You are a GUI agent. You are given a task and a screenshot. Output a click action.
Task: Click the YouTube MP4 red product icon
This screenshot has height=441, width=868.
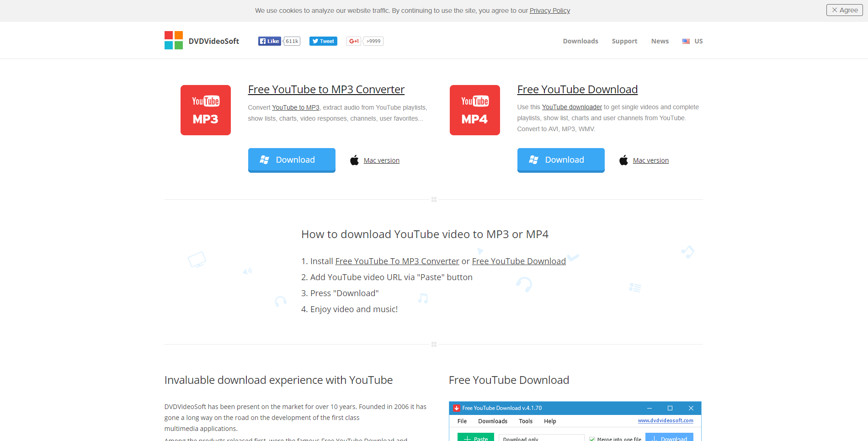pos(475,110)
